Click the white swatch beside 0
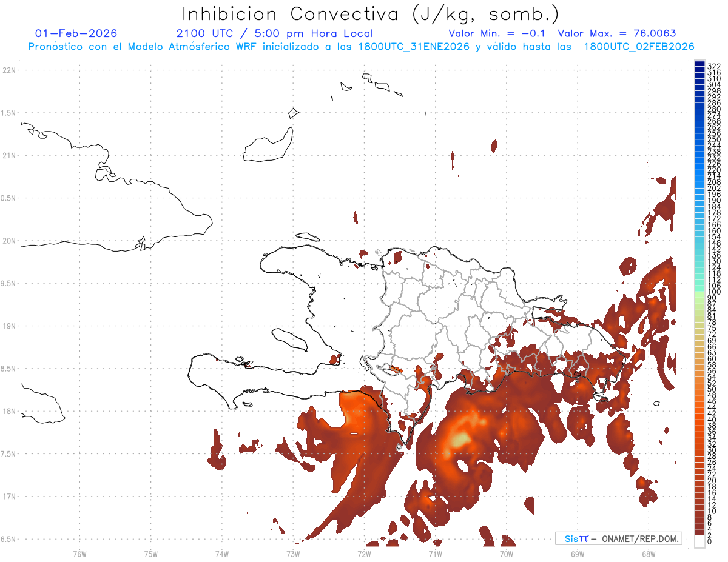Image resolution: width=728 pixels, height=562 pixels. [x=699, y=541]
